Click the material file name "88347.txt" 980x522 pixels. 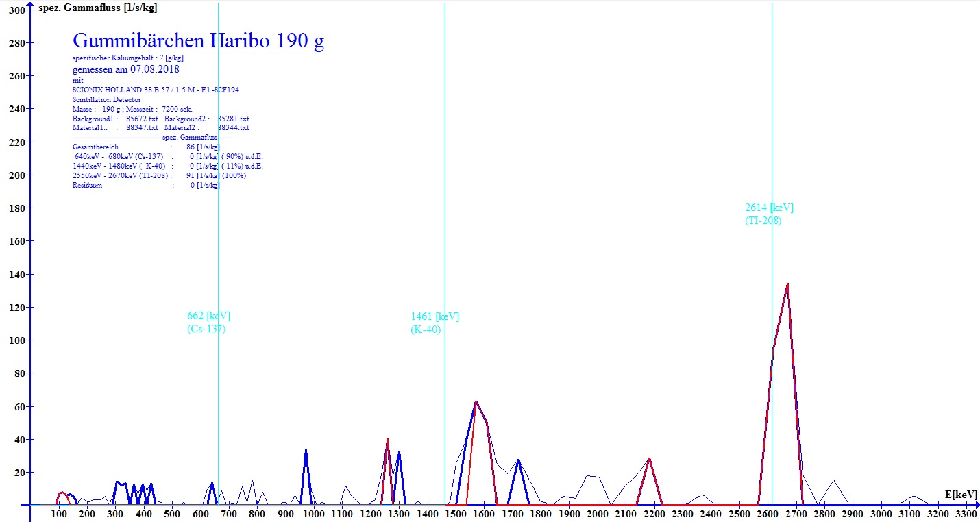[142, 127]
